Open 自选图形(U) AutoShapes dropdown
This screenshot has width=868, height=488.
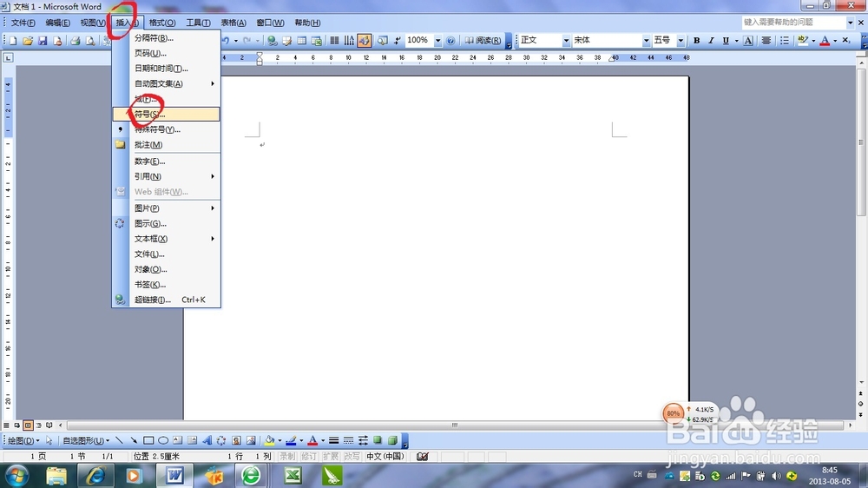pos(86,441)
